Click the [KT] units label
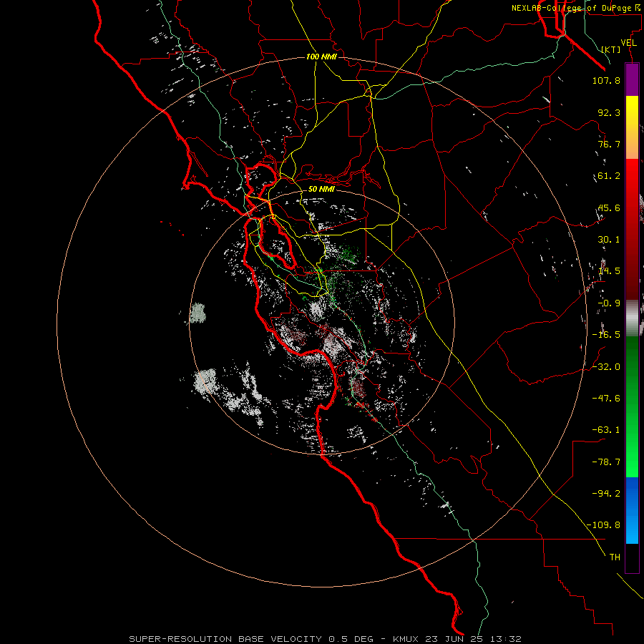The width and height of the screenshot is (644, 644). (611, 49)
